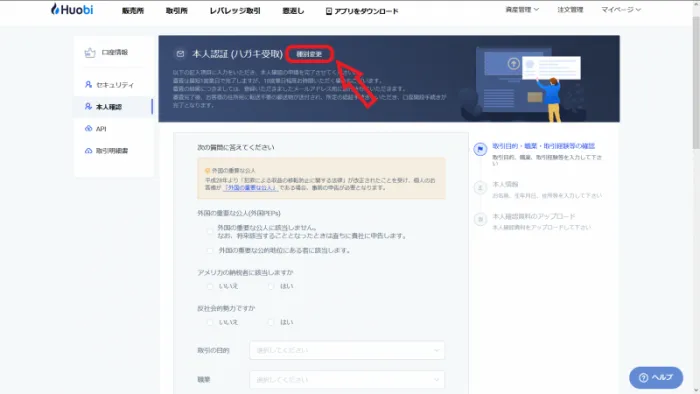
Task: Open 注文管理 in the header
Action: coord(570,9)
